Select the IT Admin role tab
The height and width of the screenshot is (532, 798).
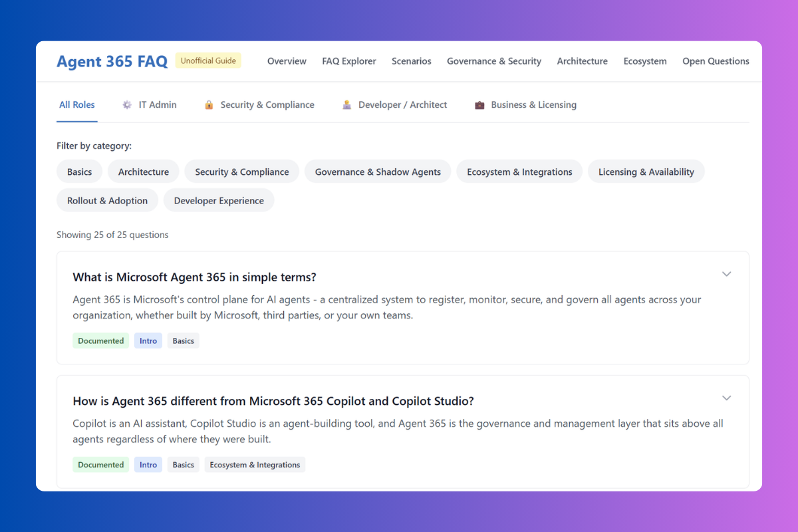coord(157,104)
